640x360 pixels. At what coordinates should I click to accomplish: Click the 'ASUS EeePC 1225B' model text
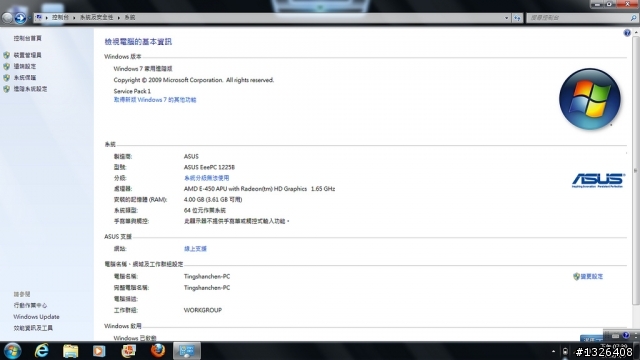pos(209,167)
